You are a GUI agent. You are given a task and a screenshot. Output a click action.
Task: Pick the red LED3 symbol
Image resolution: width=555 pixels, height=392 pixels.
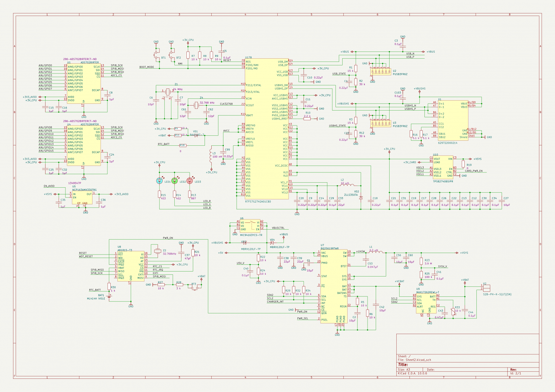[x=190, y=181]
